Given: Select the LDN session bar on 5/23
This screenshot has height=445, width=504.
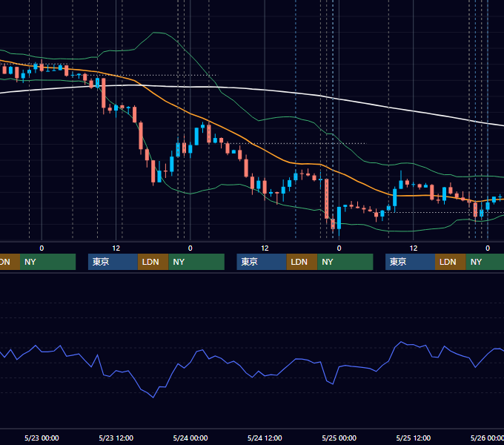Looking at the screenshot, I should pyautogui.click(x=153, y=262).
